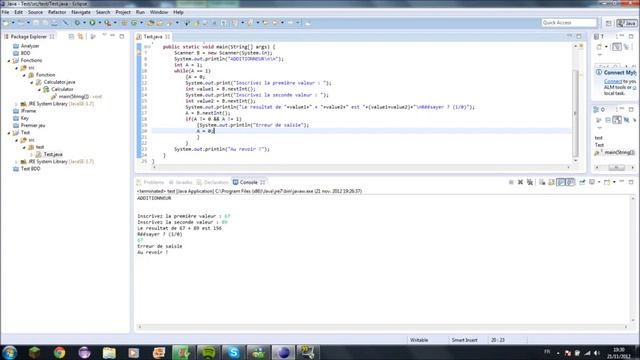Collapse the Calculator.java node

[32, 82]
